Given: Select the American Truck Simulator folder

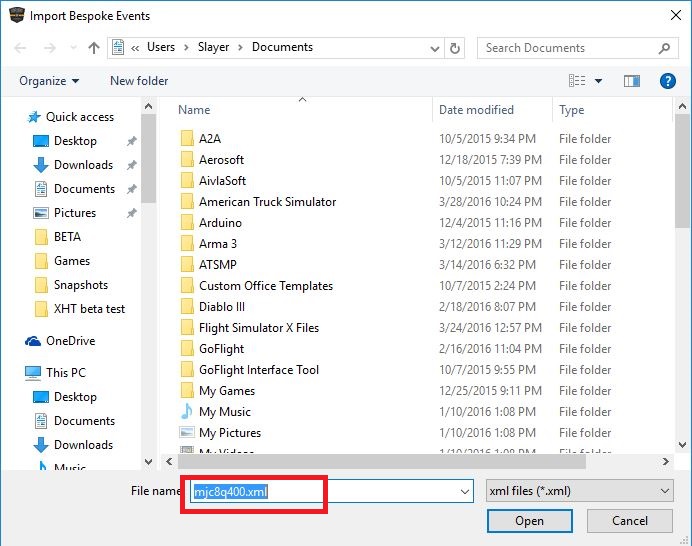Looking at the screenshot, I should pos(267,202).
